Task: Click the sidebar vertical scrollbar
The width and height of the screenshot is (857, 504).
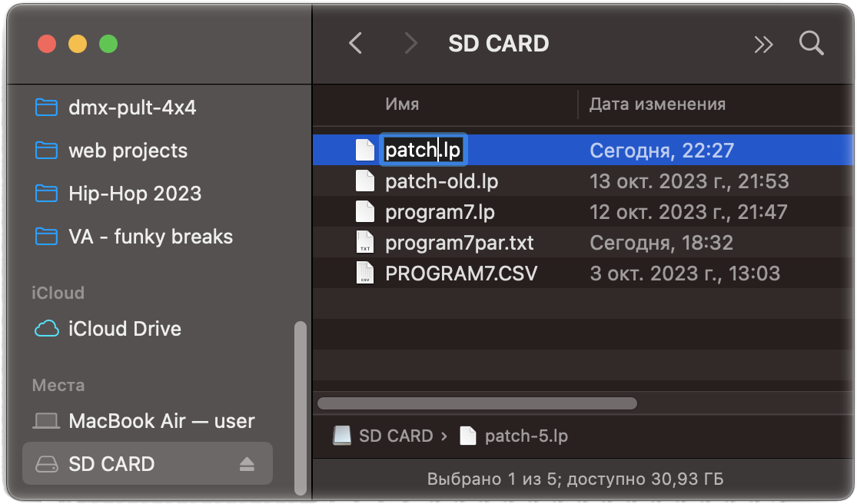Action: [300, 407]
